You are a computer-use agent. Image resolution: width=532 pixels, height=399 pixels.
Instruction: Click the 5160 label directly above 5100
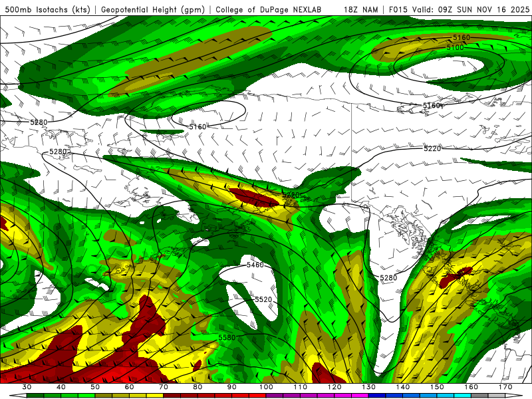462,37
